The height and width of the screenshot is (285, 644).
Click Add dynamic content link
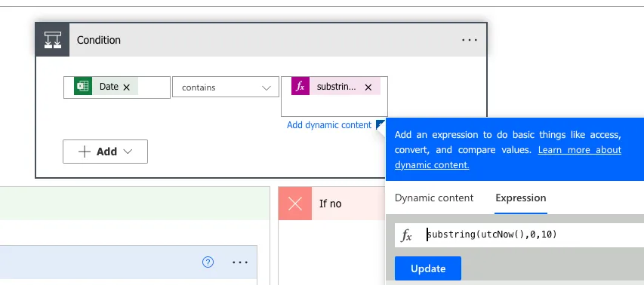coord(329,125)
